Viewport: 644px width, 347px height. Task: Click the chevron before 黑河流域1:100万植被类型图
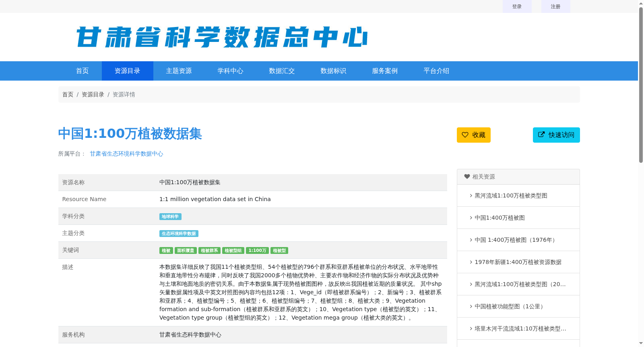click(471, 195)
